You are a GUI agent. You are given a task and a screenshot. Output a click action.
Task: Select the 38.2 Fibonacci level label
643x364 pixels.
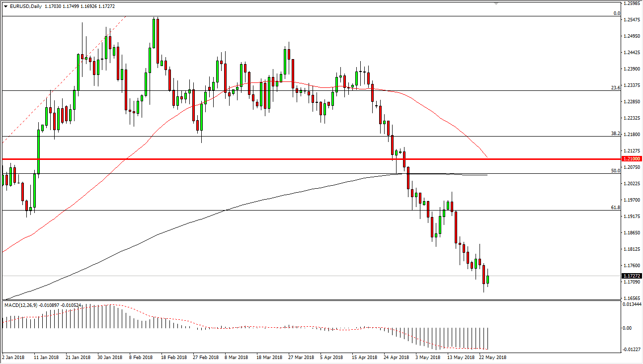click(615, 134)
